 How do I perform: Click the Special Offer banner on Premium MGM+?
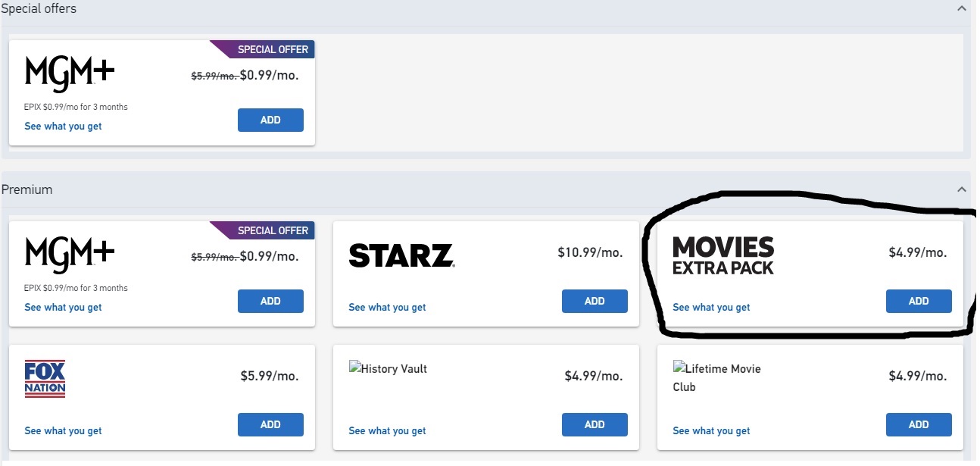pyautogui.click(x=271, y=230)
